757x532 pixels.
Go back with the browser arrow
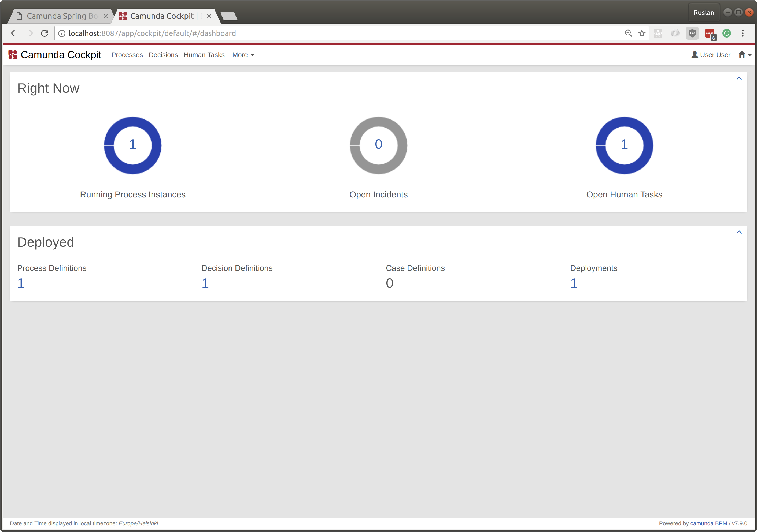point(14,33)
